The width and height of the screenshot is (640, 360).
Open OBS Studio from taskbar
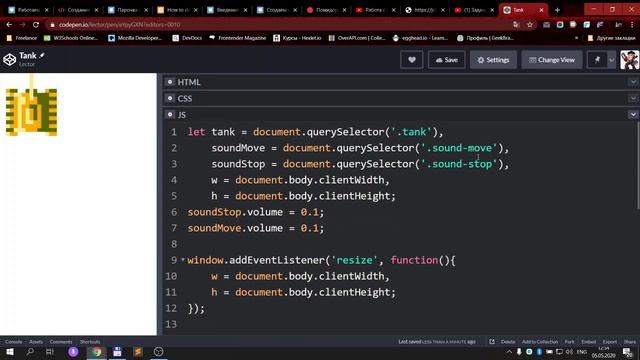[158, 352]
